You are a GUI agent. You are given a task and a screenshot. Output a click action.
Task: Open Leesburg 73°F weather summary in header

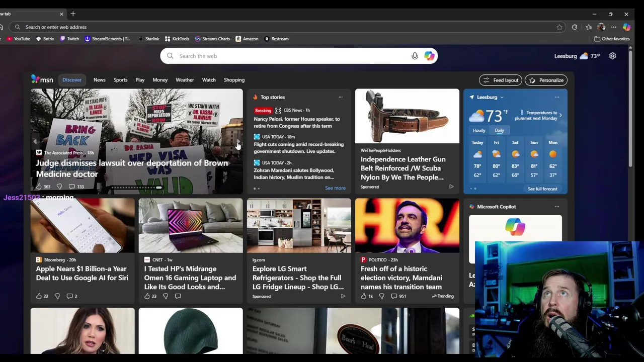pyautogui.click(x=577, y=56)
